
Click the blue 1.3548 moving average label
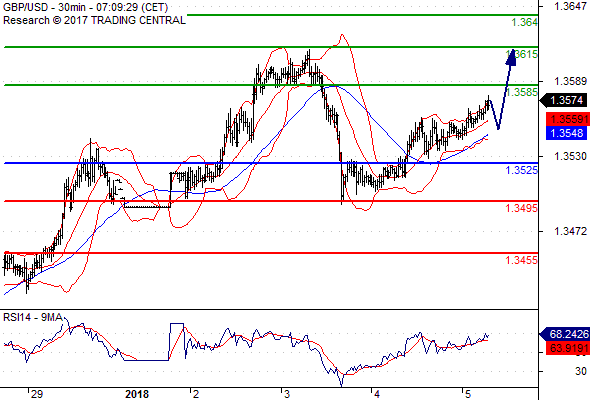tap(566, 133)
